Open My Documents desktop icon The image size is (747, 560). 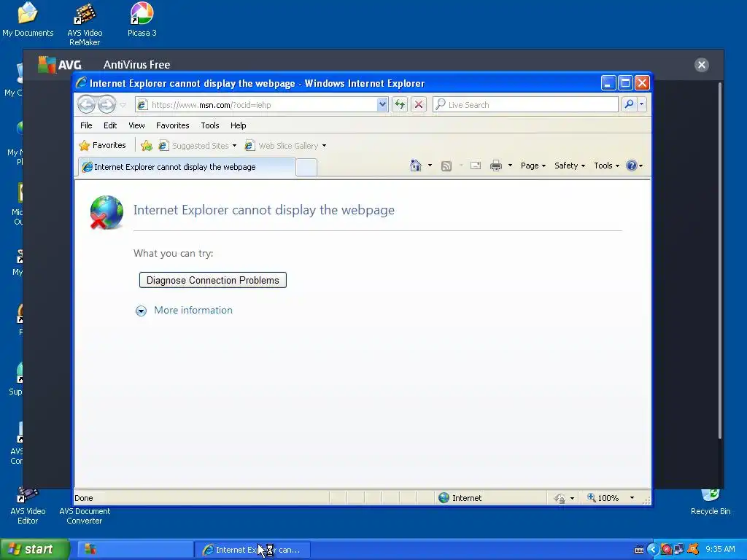pyautogui.click(x=28, y=20)
